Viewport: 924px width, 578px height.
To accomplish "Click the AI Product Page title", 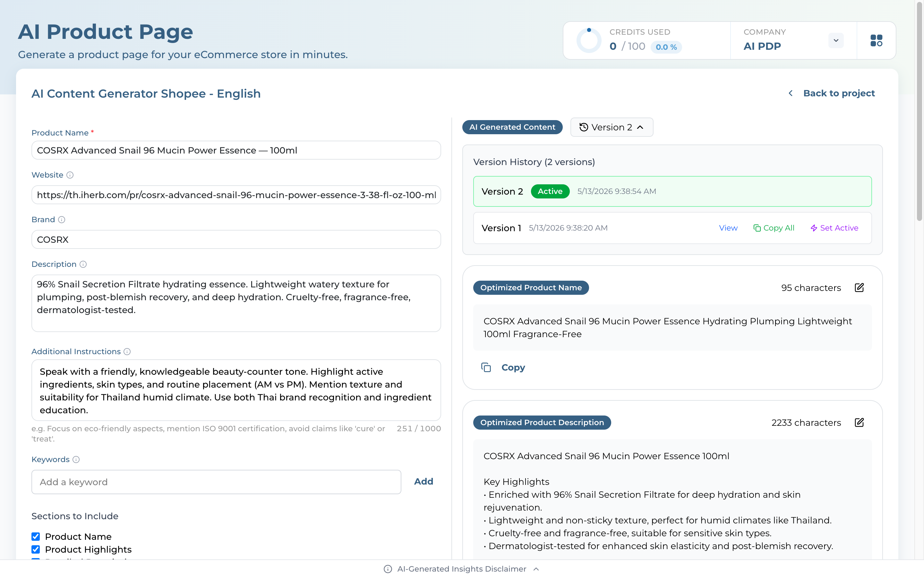I will pos(105,32).
